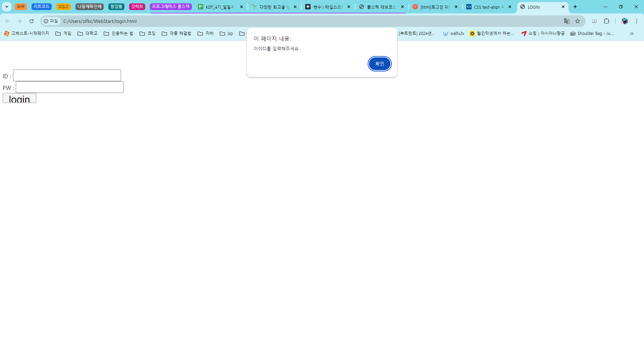Open the 대학교 bookmark folder
Viewport: 644px width, 349px height.
coord(88,34)
